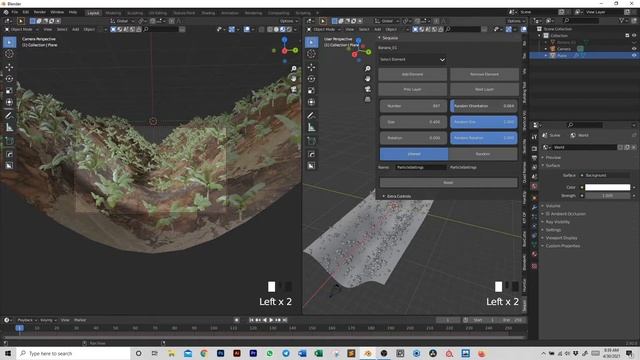Open the Window menu

57,12
